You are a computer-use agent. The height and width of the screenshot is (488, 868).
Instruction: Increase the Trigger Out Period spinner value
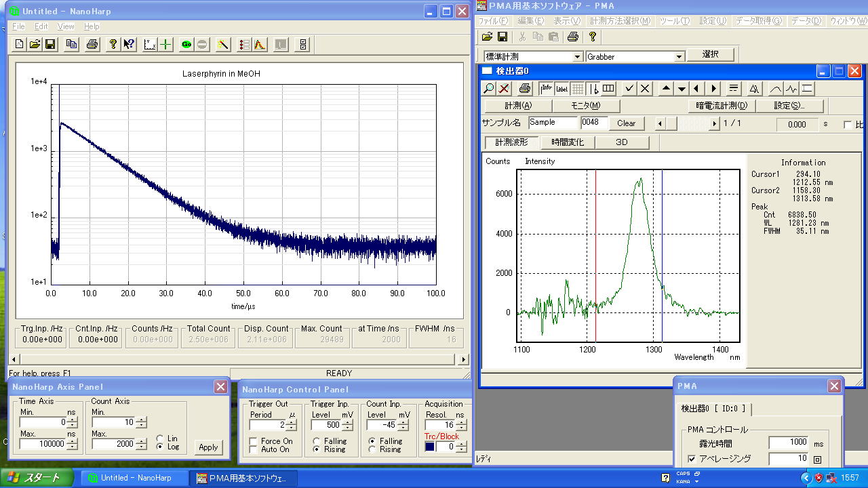(x=291, y=422)
